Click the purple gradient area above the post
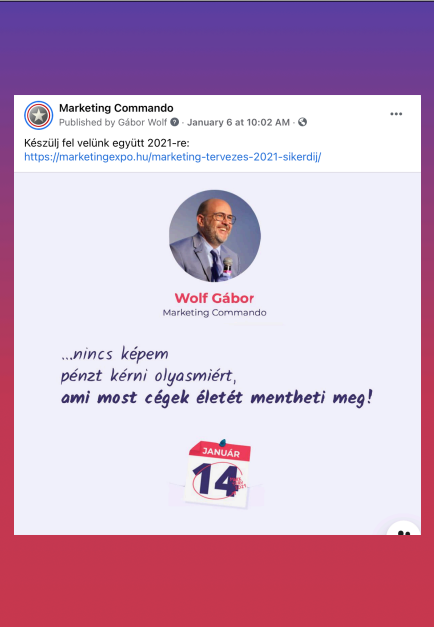Viewport: 434px width, 627px height. [x=217, y=48]
